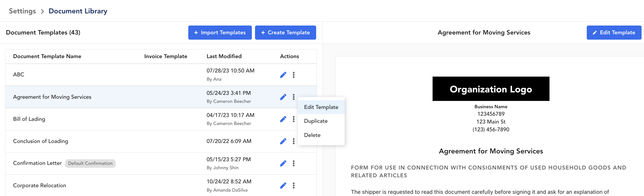Click the Create Template button

[285, 32]
